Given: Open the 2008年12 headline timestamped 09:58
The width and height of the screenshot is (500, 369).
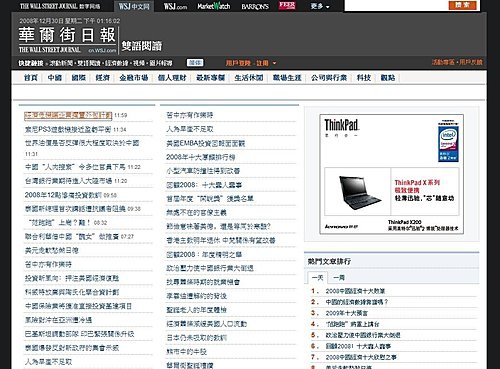Looking at the screenshot, I should click(63, 195).
